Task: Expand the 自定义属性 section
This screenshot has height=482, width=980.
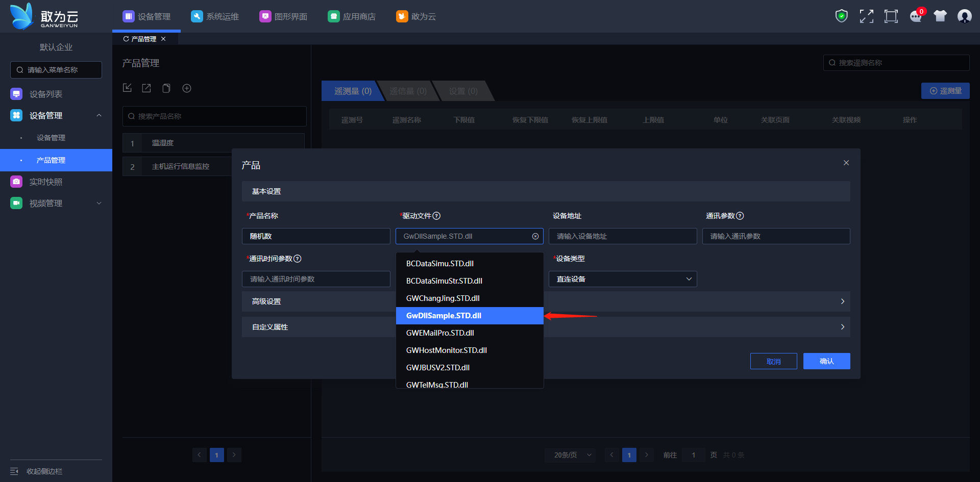Action: coord(842,327)
